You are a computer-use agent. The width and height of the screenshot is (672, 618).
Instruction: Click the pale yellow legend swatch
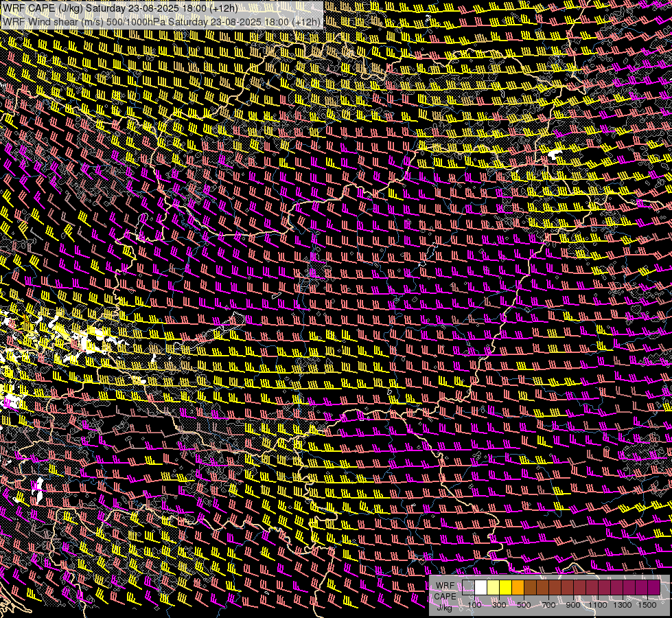[x=494, y=587]
